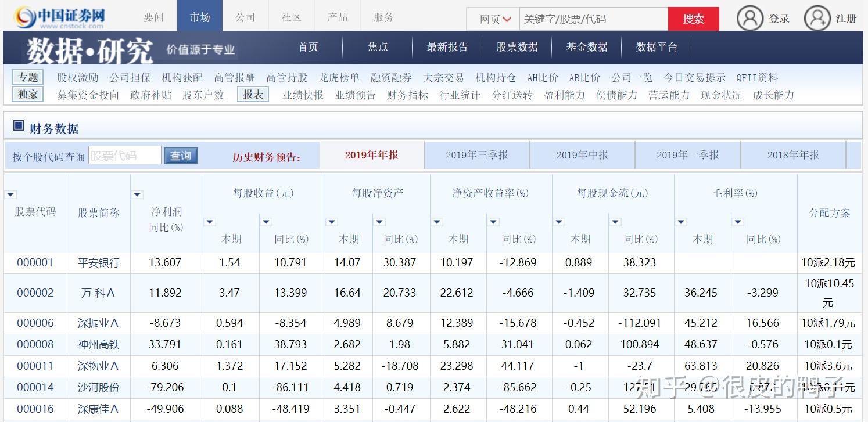Open the 网页 search type dropdown
This screenshot has height=422, width=868.
495,19
